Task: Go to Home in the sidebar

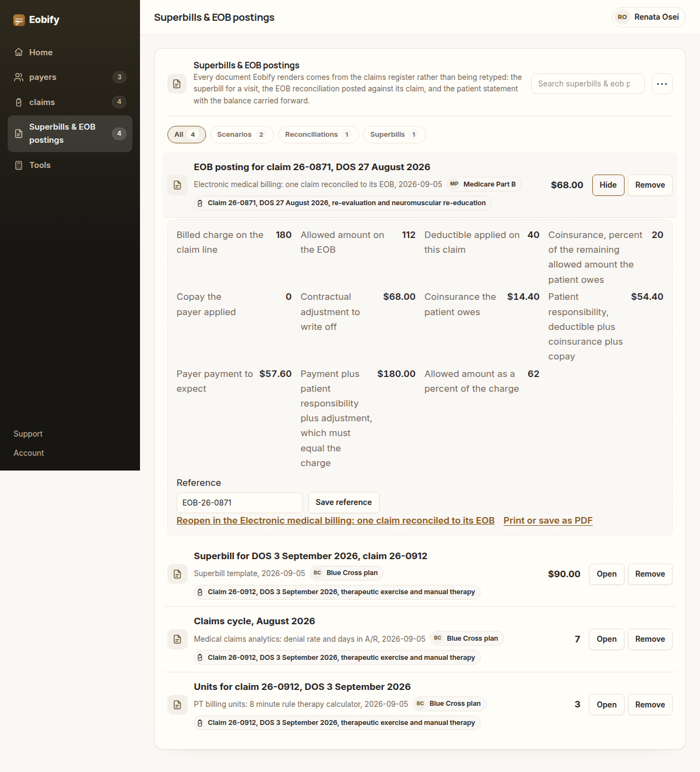Action: coord(70,52)
